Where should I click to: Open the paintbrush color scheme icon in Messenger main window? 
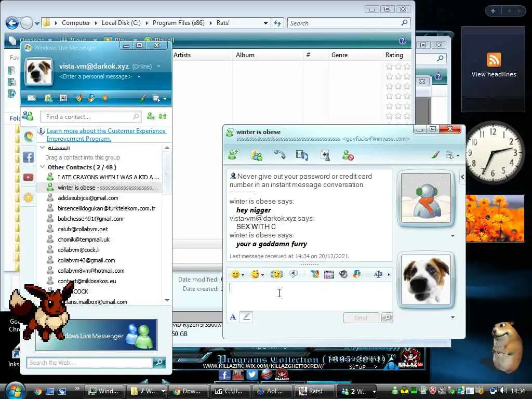143,98
